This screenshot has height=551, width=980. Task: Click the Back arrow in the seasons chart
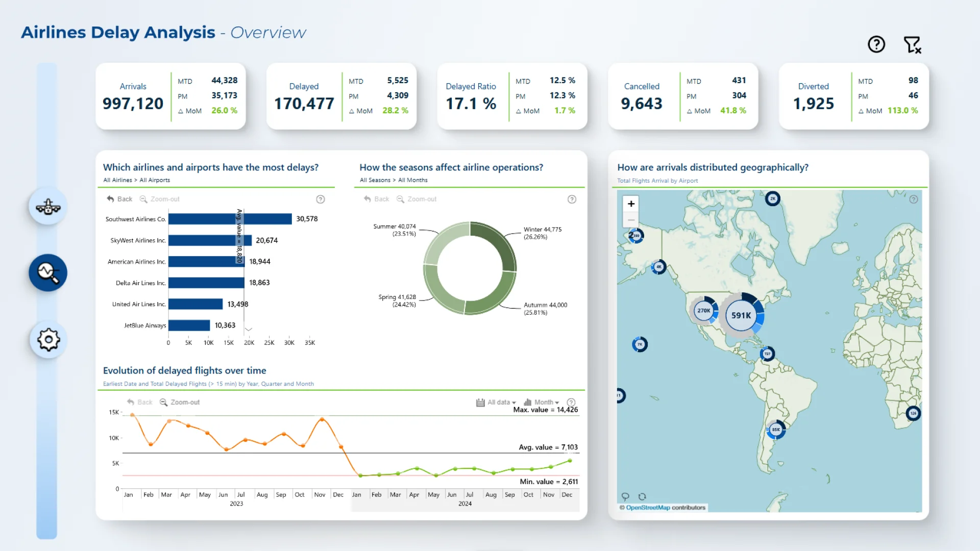point(376,199)
